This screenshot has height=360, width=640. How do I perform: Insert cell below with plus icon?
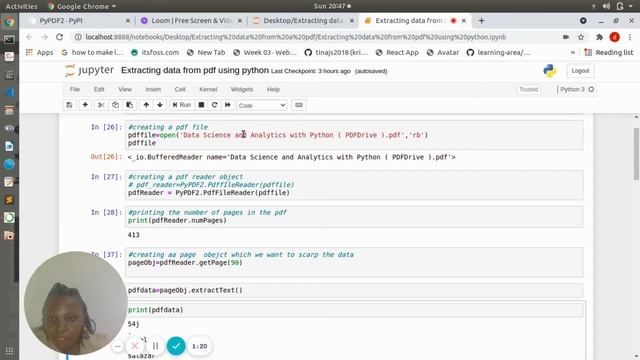point(85,105)
